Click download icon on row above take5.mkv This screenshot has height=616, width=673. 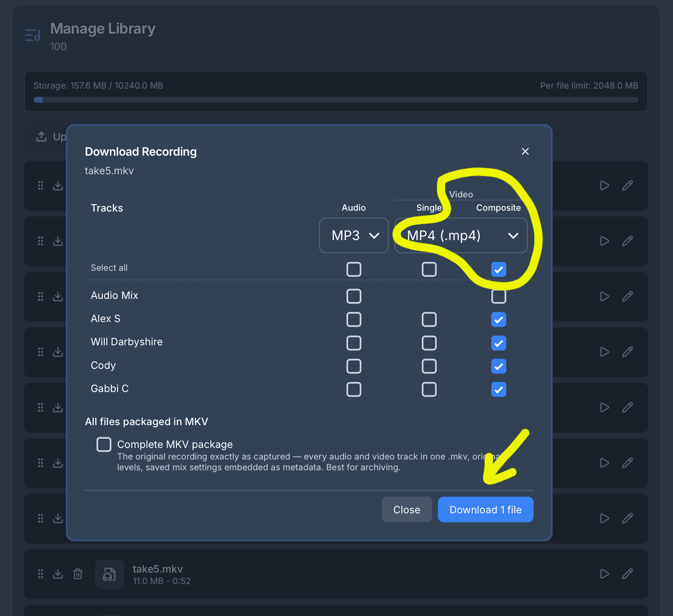[x=58, y=518]
